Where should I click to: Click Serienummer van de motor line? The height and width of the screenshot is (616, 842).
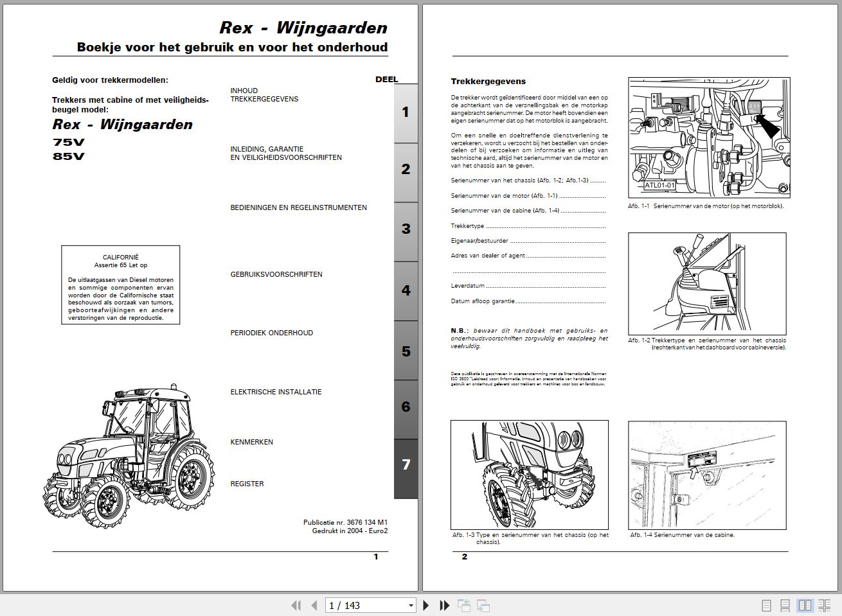528,196
